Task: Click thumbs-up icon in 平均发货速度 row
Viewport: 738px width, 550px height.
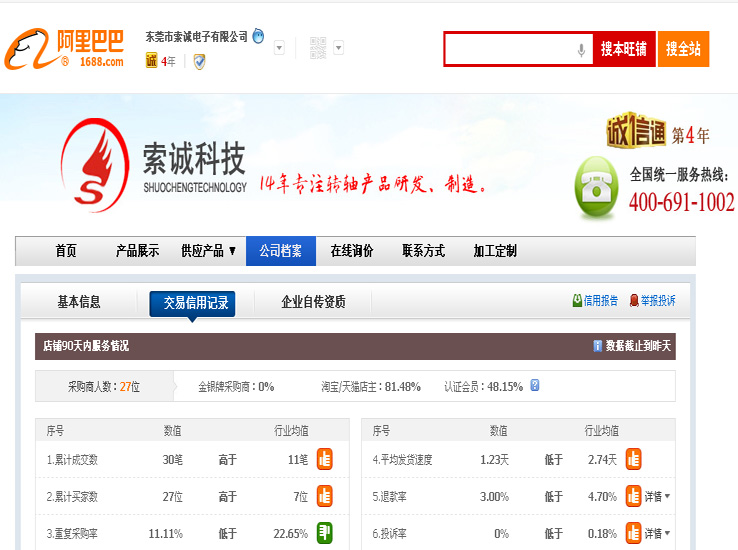Action: (634, 459)
